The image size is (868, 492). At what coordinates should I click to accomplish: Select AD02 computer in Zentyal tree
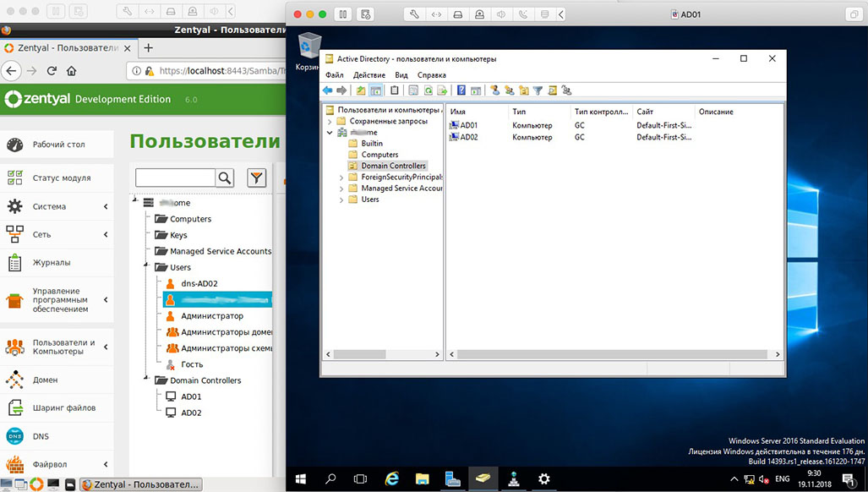pos(183,413)
